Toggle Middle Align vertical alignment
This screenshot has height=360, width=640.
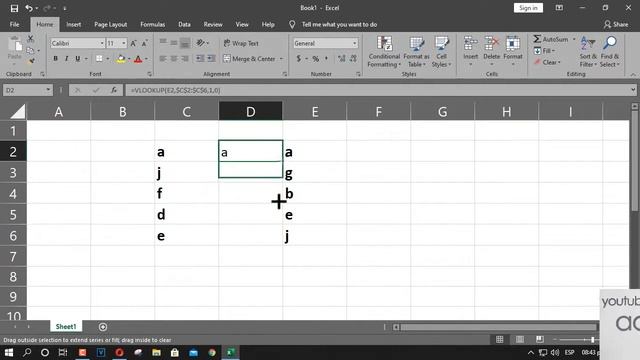pos(174,42)
